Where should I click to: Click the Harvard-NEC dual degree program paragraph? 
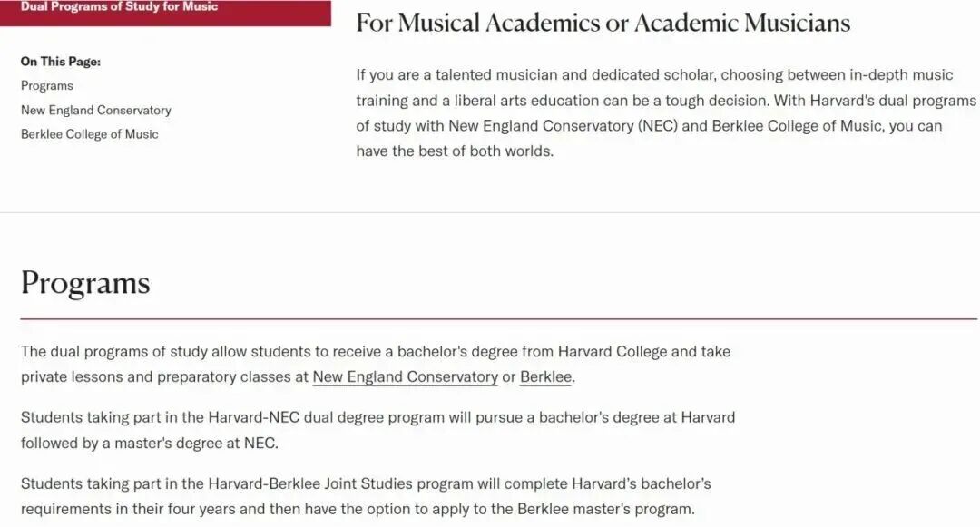point(377,430)
